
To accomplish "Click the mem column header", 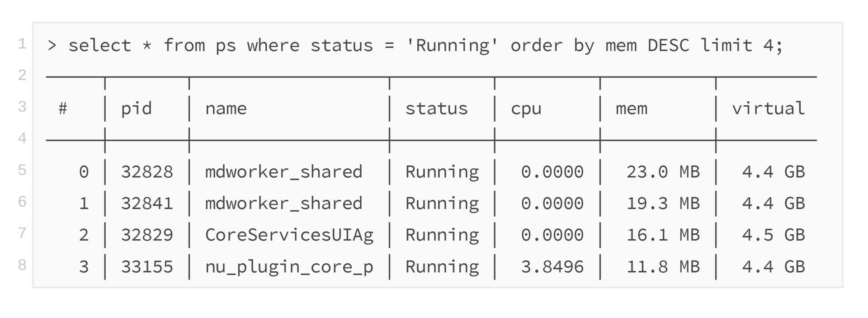I will click(631, 109).
